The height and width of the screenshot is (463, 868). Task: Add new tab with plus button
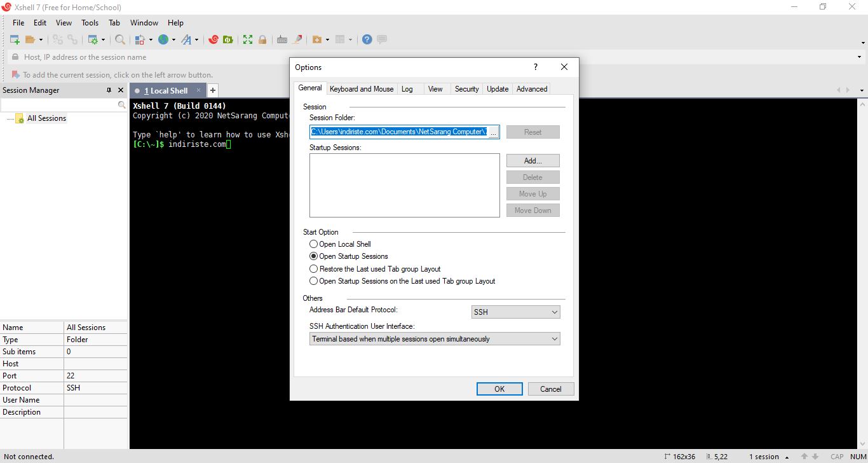[213, 90]
